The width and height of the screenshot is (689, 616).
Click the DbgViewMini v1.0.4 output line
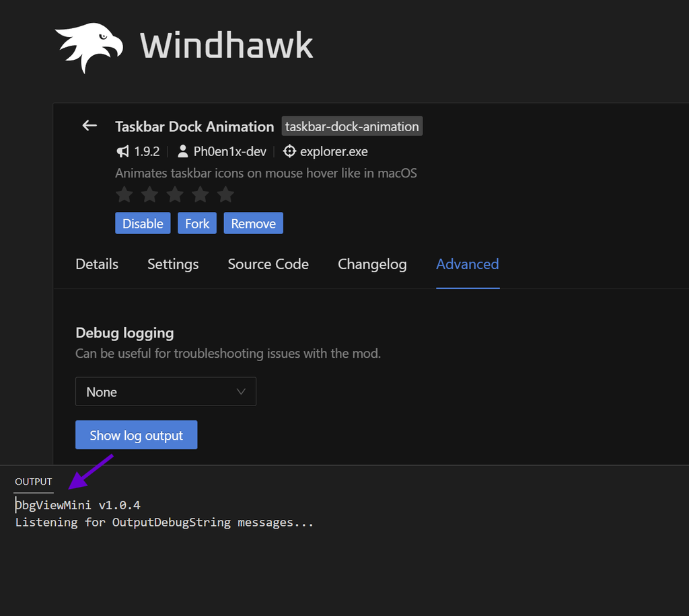click(x=78, y=505)
